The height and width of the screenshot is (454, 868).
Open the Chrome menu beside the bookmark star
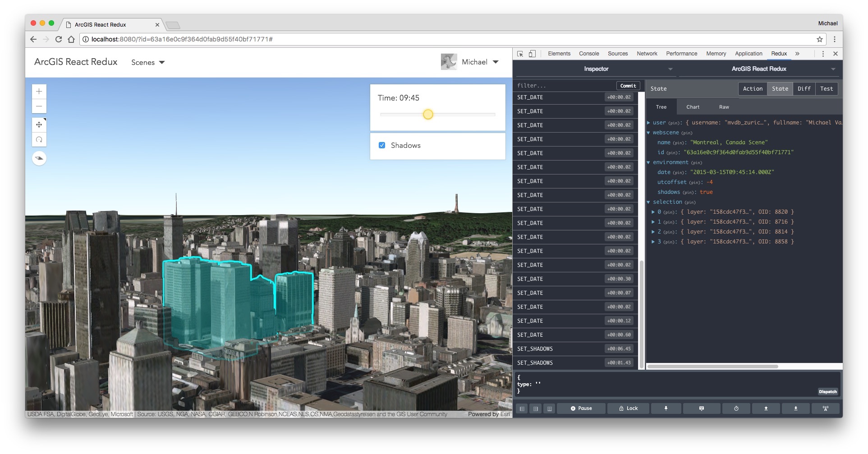pyautogui.click(x=835, y=39)
